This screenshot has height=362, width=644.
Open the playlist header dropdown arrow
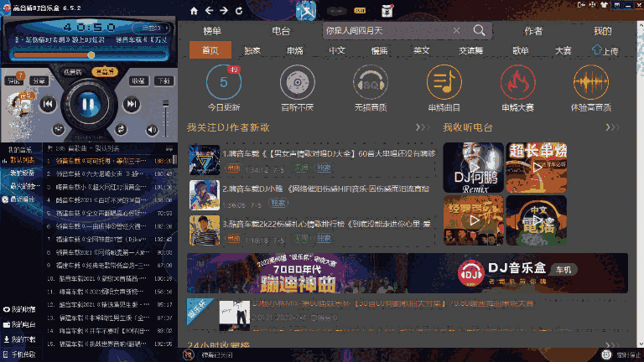pyautogui.click(x=169, y=148)
